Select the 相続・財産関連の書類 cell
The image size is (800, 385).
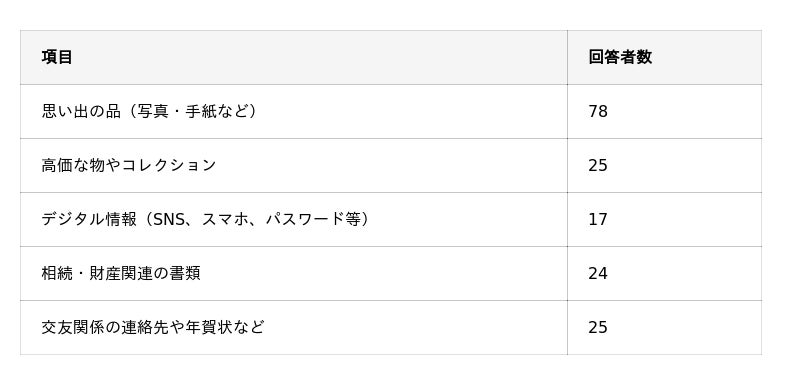pyautogui.click(x=293, y=273)
